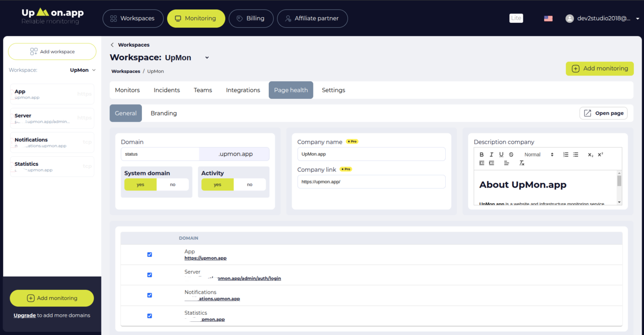Expand the workspace title dropdown arrow
Screen dimensions: 644x335
[207, 58]
